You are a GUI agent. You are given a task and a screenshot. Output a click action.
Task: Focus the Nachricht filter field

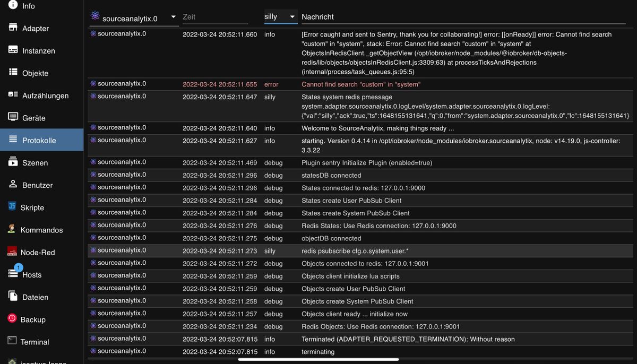(463, 17)
